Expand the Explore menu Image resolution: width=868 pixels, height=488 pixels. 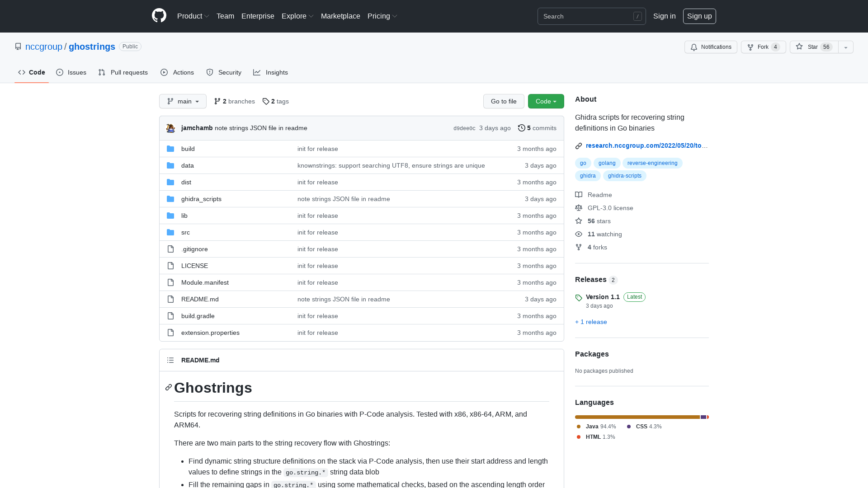click(x=297, y=16)
